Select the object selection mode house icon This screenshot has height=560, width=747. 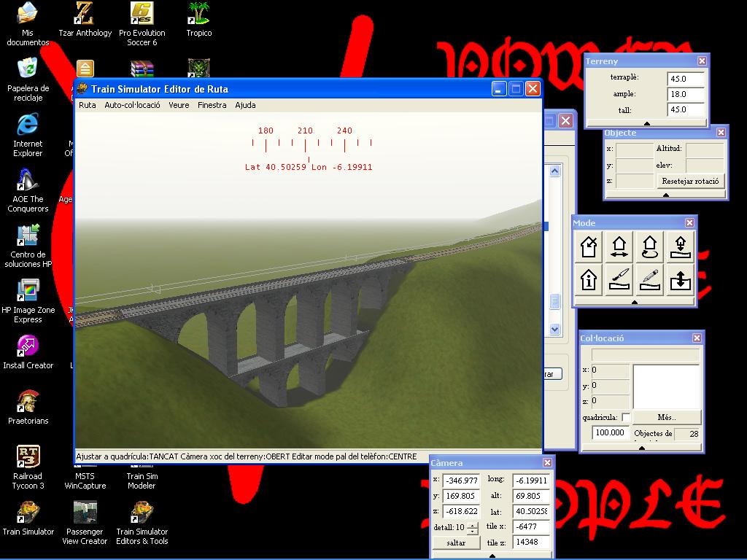point(589,247)
